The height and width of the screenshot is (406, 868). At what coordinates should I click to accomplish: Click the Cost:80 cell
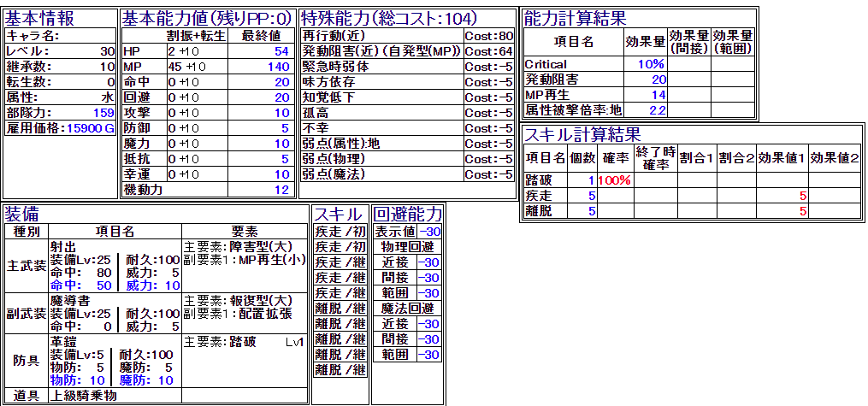(x=489, y=36)
